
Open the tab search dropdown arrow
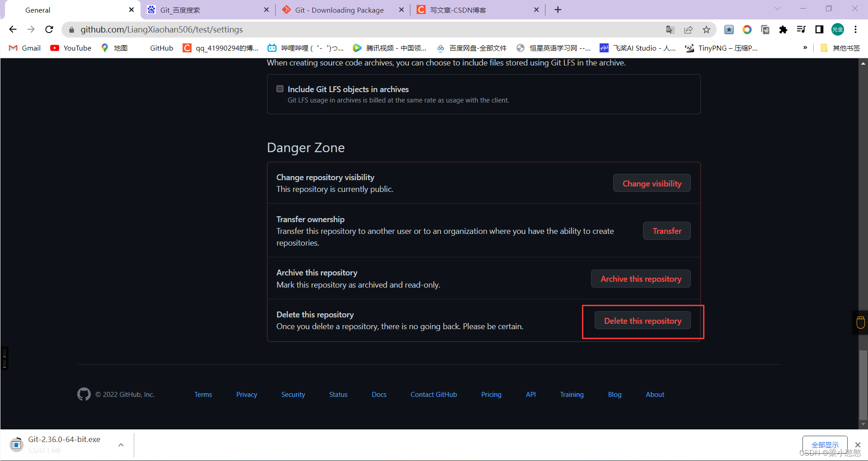(x=777, y=9)
